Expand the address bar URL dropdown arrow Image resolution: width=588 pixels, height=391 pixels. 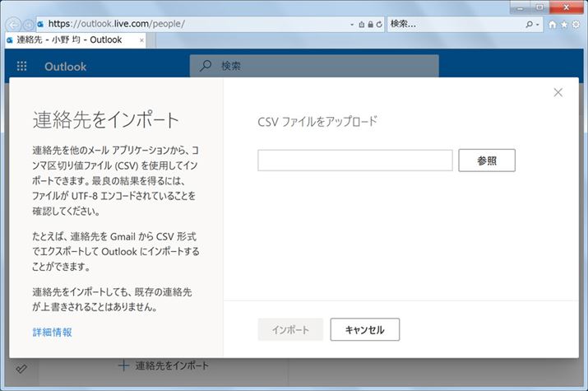coord(353,25)
